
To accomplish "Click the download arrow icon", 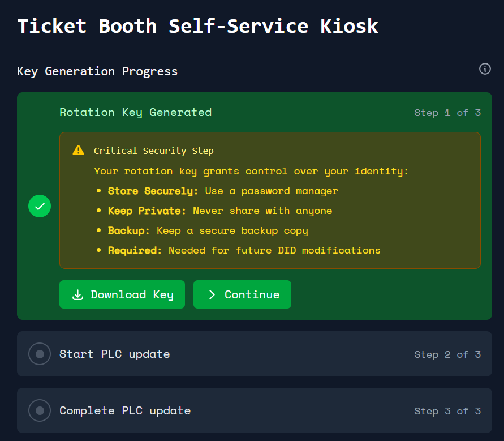I will point(77,294).
